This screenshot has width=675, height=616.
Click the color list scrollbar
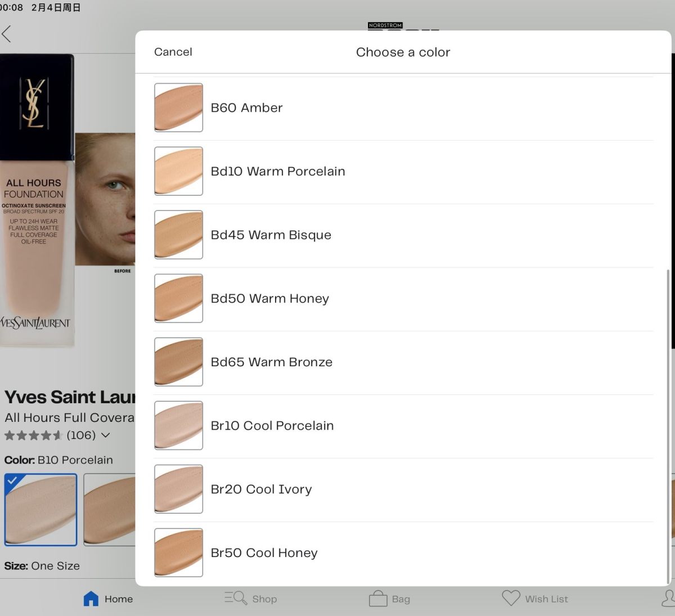(x=668, y=426)
